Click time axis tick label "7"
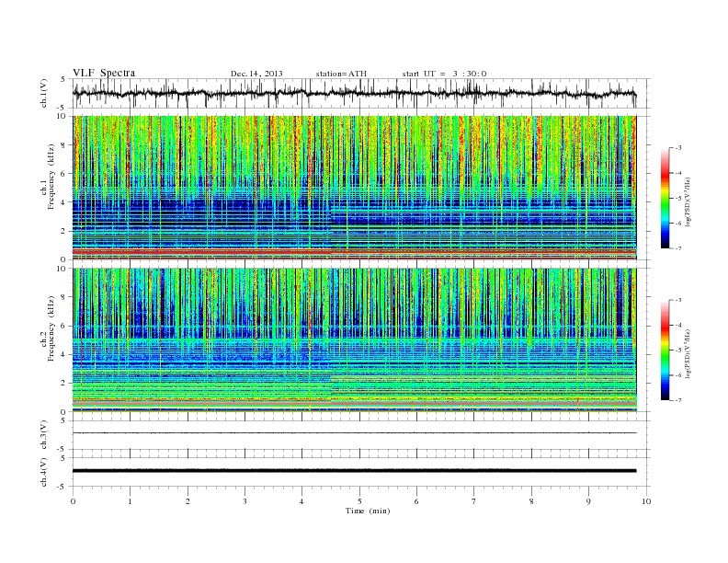The height and width of the screenshot is (563, 728). pyautogui.click(x=474, y=501)
